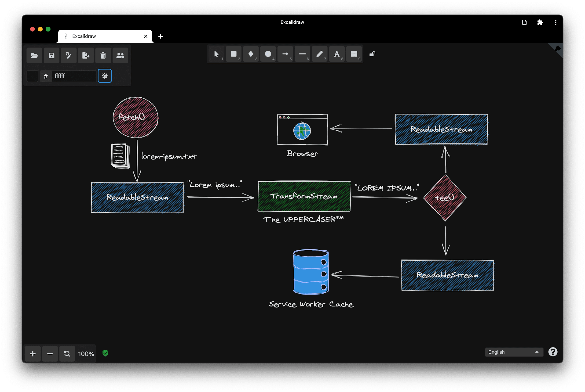Image resolution: width=585 pixels, height=392 pixels.
Task: Select the rectangle shape tool
Action: tap(234, 54)
